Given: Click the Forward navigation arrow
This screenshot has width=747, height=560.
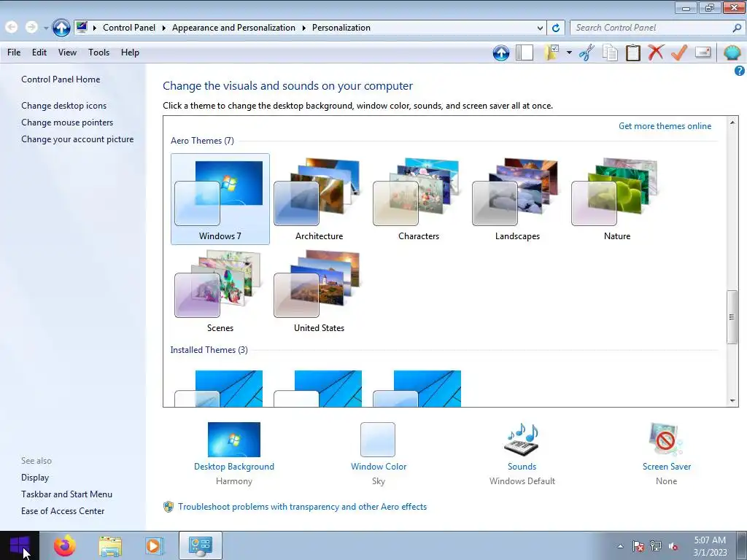Looking at the screenshot, I should click(x=31, y=28).
